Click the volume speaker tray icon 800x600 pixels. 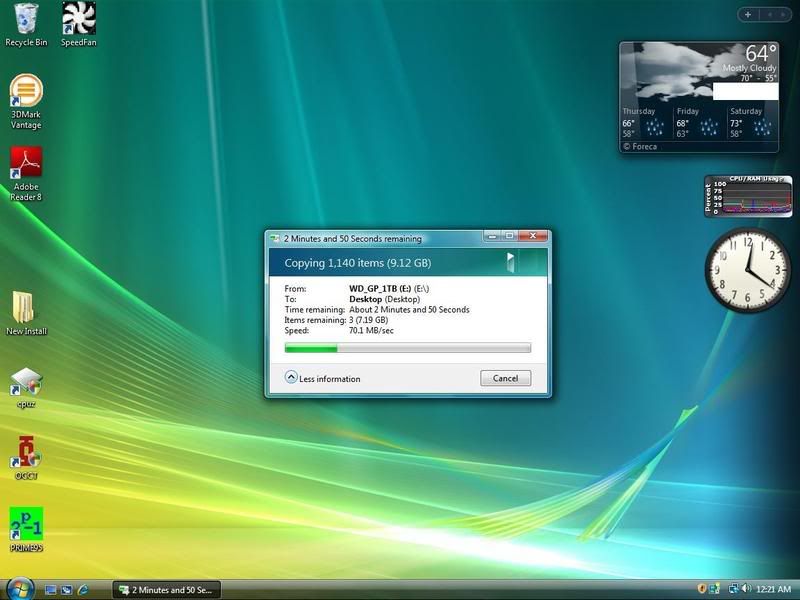[746, 589]
